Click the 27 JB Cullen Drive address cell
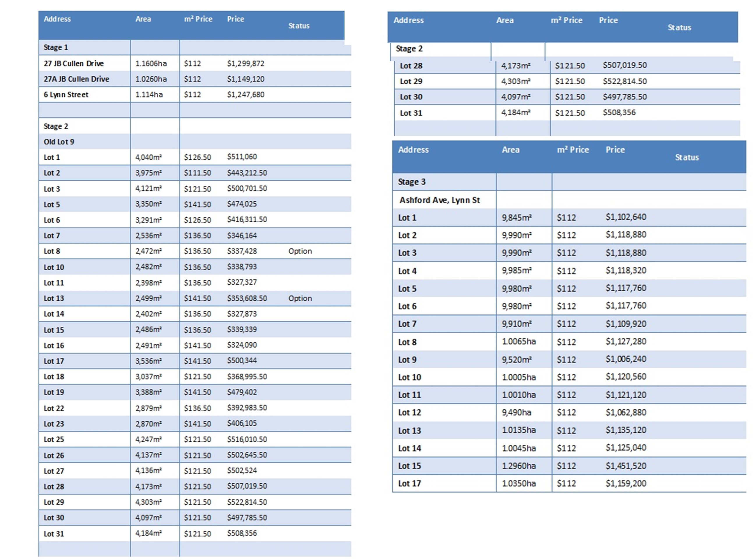The image size is (754, 560). (x=74, y=64)
